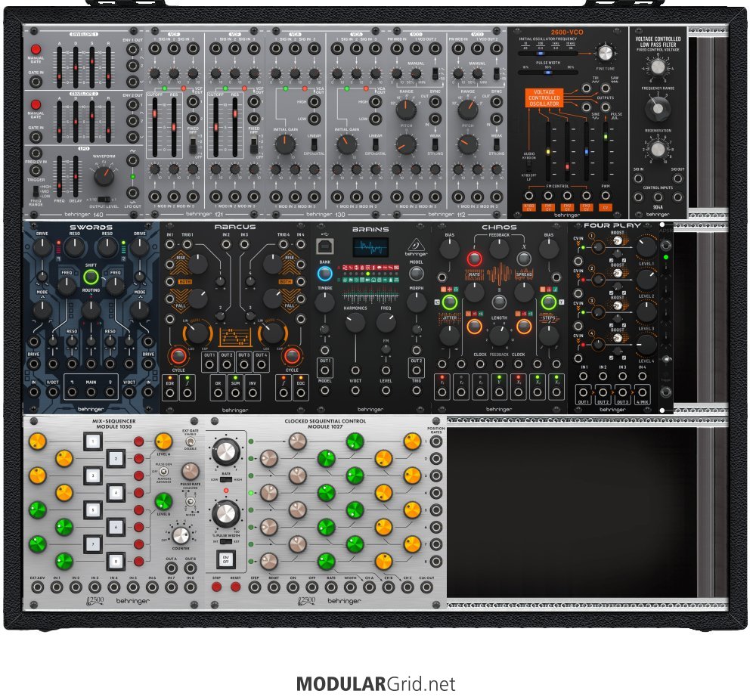Viewport: 753px width, 700px height.
Task: Turn the 2600-VCO Fine Tune knob
Action: pos(605,52)
